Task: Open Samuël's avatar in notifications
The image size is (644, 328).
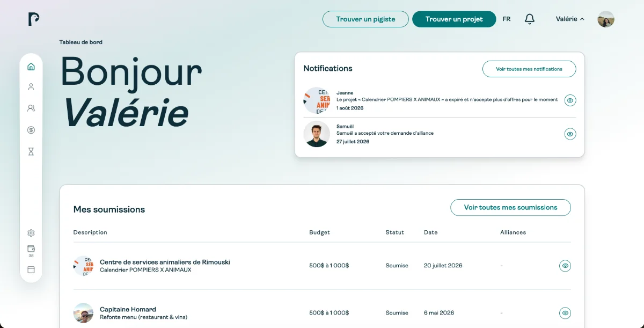Action: [317, 134]
